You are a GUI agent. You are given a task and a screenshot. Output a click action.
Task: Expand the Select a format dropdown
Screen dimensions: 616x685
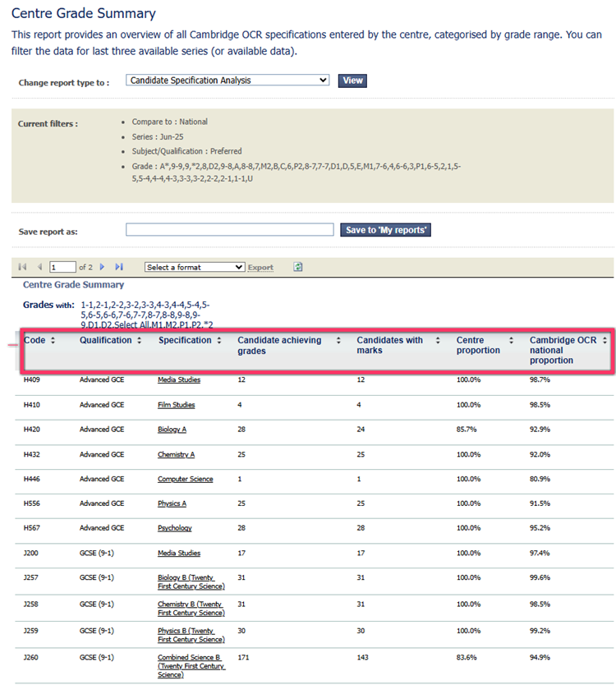(195, 267)
